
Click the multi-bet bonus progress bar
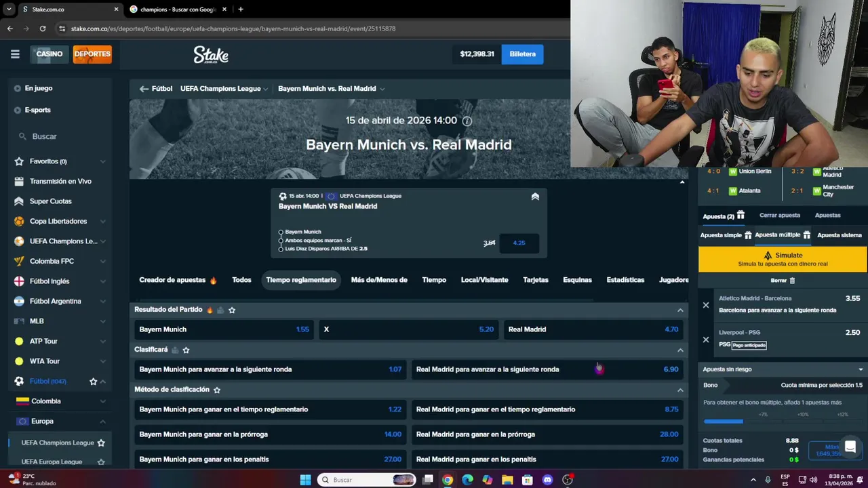tap(782, 422)
